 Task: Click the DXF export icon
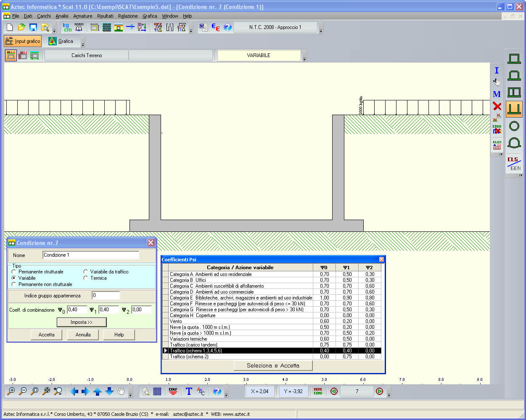point(173,391)
